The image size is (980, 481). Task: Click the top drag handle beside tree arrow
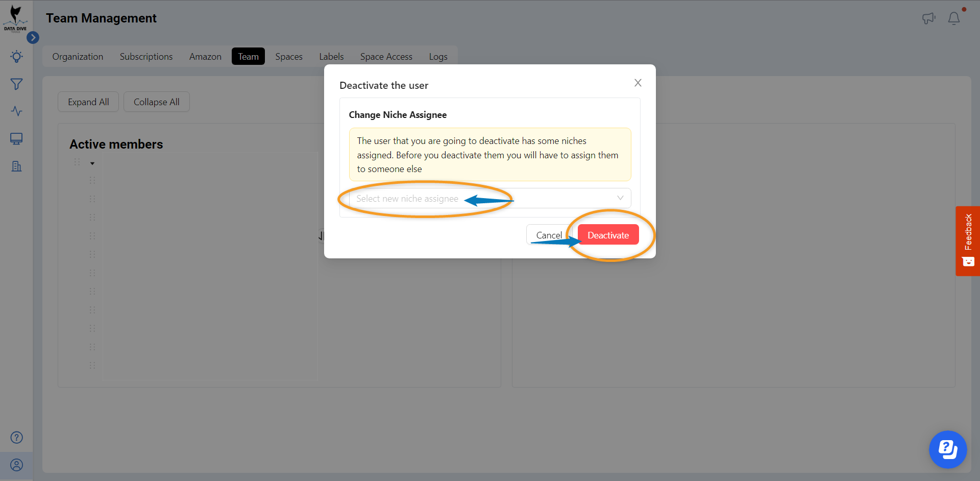click(77, 162)
